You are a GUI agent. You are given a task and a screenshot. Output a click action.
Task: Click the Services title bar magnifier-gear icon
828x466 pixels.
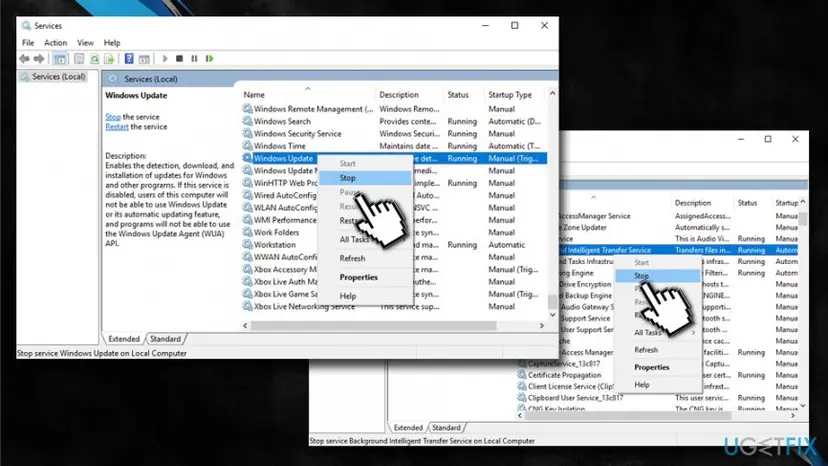click(26, 25)
